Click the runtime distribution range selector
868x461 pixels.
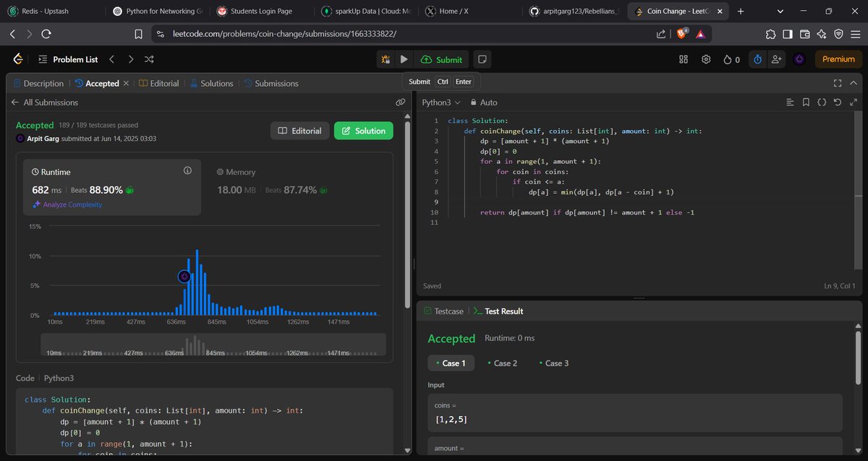tap(213, 345)
